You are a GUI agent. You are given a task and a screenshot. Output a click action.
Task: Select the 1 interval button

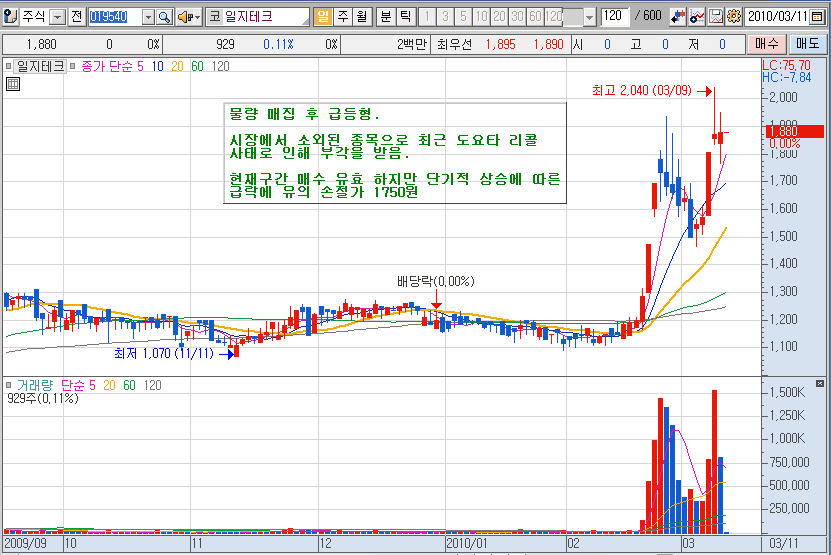pos(427,16)
